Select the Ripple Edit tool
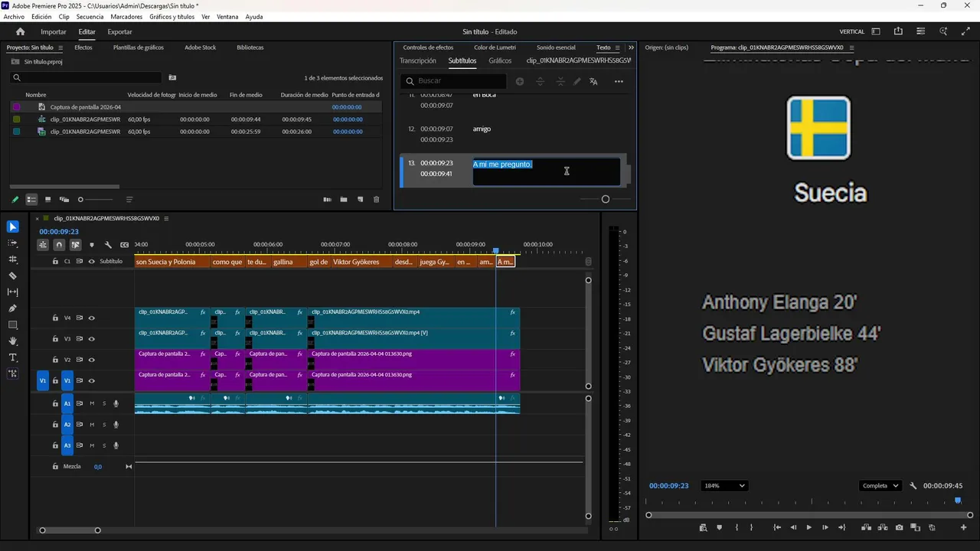 pyautogui.click(x=13, y=259)
